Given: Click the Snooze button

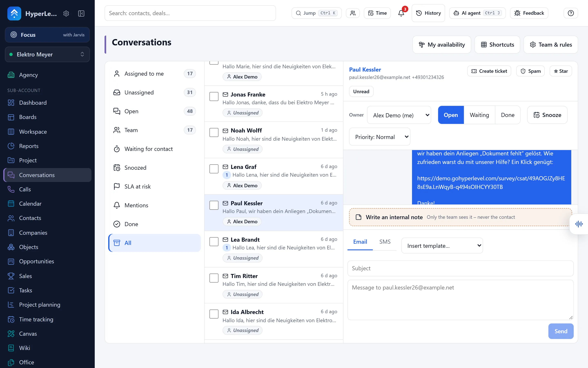Looking at the screenshot, I should coord(547,115).
